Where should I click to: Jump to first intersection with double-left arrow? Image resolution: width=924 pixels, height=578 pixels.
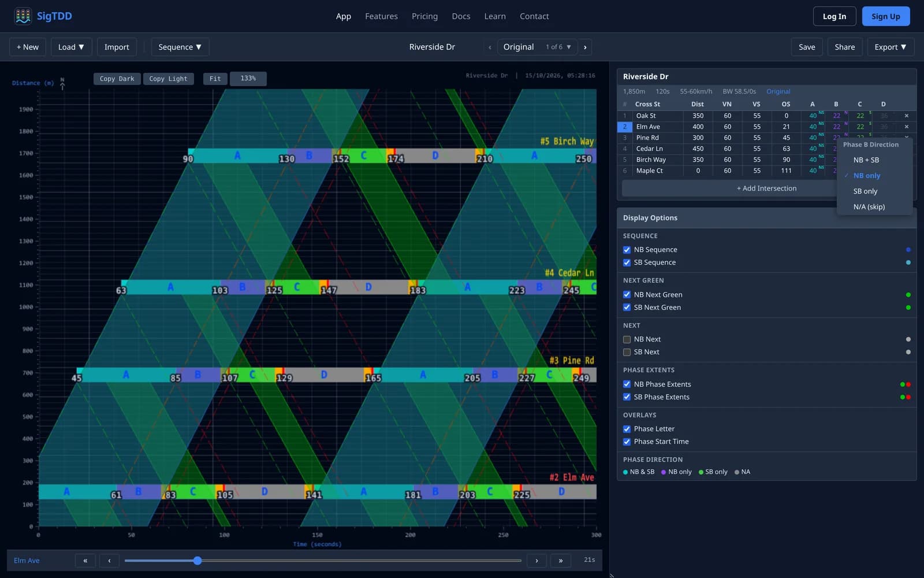click(x=85, y=560)
